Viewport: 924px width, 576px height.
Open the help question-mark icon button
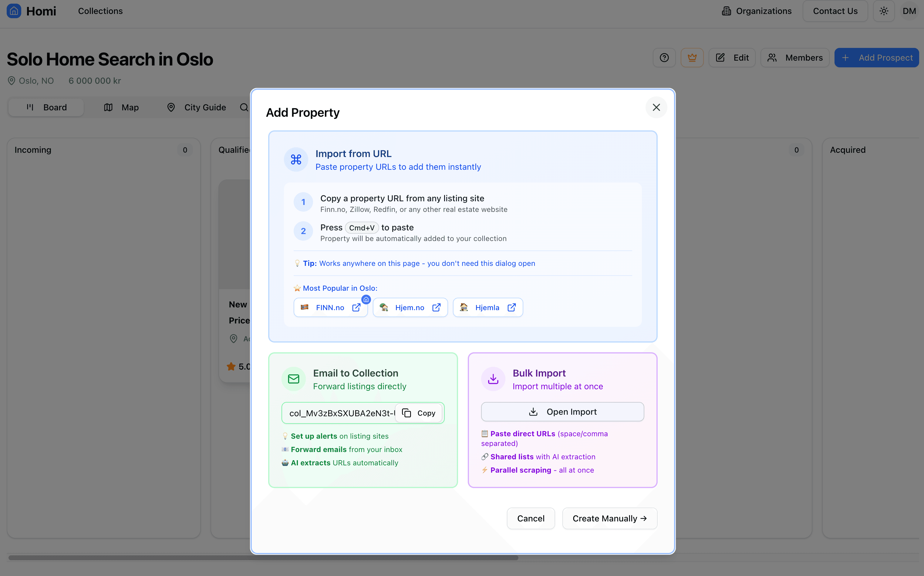664,58
